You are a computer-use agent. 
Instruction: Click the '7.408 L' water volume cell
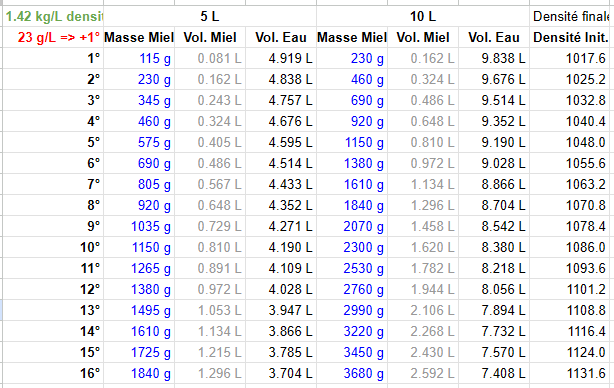tap(494, 373)
